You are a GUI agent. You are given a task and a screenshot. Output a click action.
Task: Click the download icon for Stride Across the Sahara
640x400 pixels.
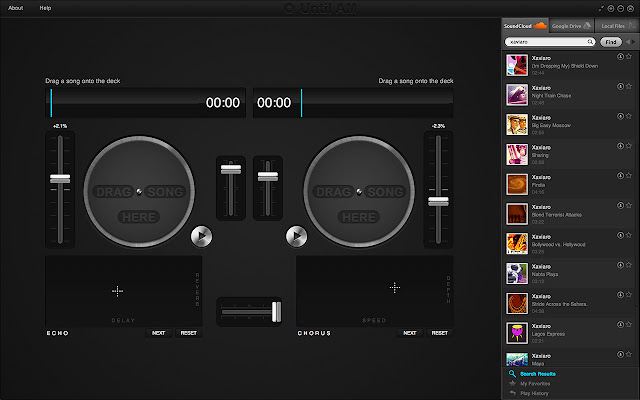(621, 297)
